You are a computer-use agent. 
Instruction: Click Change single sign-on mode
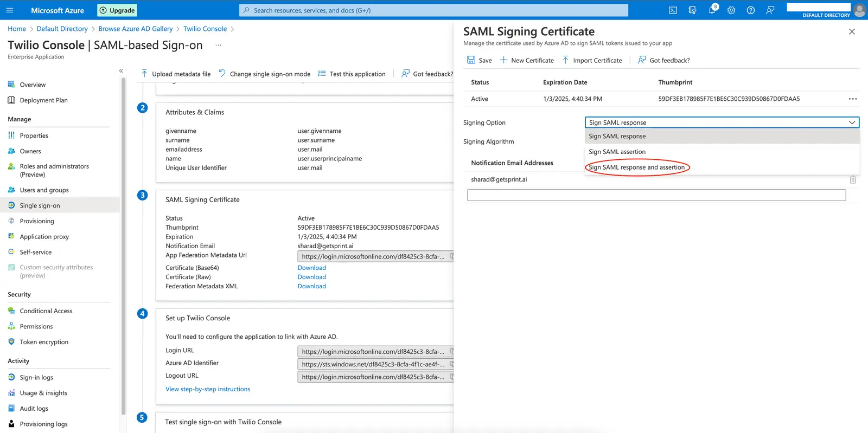coord(265,74)
